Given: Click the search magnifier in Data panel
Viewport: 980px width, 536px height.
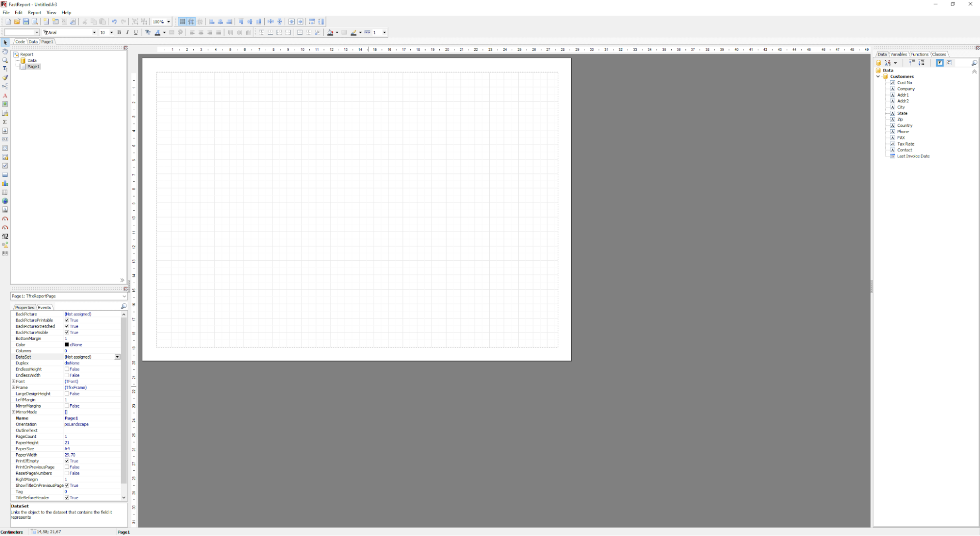Looking at the screenshot, I should [974, 63].
